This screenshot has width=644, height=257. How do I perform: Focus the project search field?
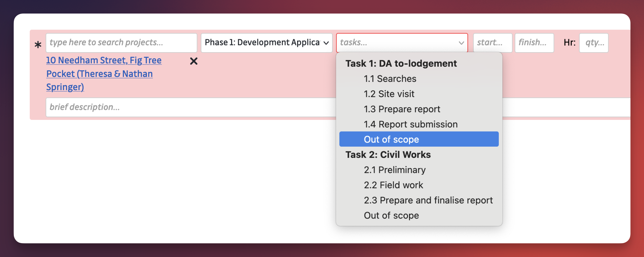[121, 43]
